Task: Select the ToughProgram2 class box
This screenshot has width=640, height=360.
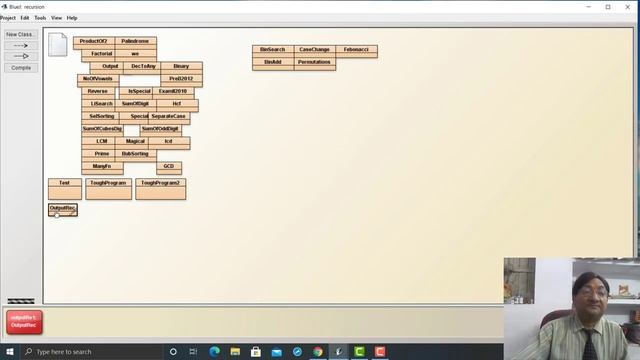Action: point(161,189)
